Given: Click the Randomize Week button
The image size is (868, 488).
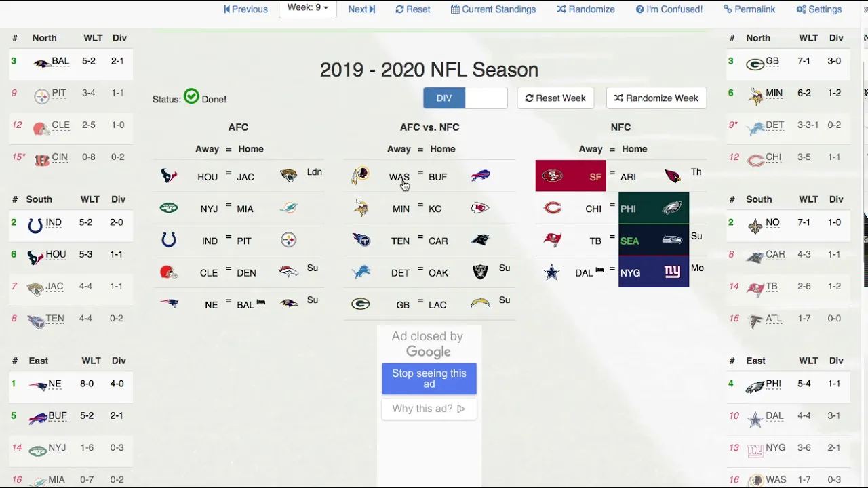Looking at the screenshot, I should [x=656, y=98].
